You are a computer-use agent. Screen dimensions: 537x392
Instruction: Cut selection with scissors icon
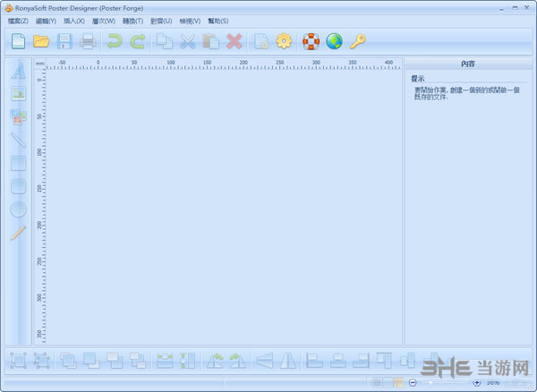pyautogui.click(x=188, y=41)
